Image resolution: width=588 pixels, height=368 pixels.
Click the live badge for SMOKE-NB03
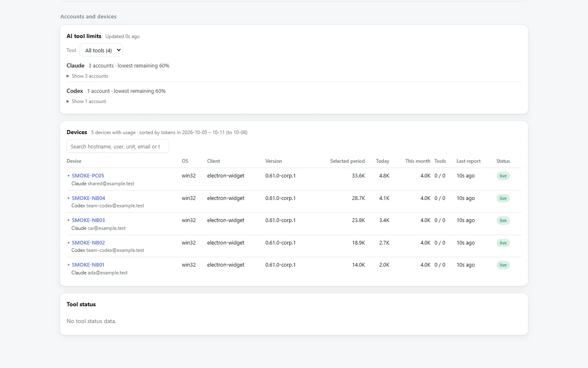click(x=503, y=220)
